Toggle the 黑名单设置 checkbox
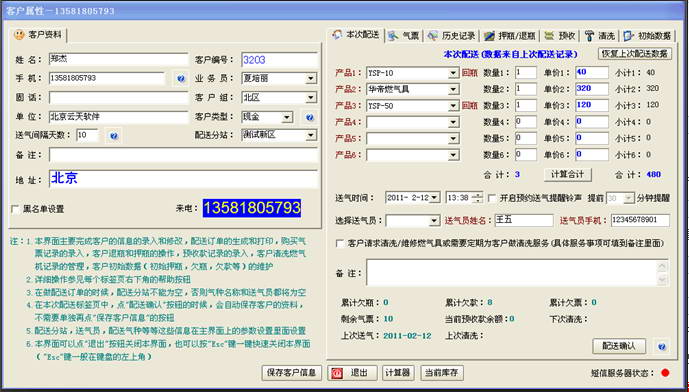 (x=15, y=210)
